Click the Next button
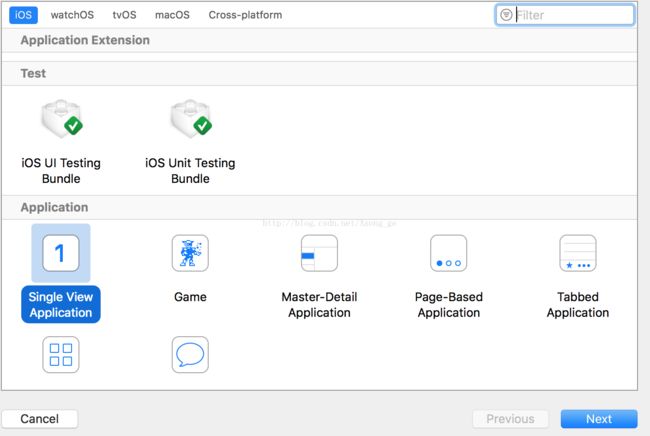650x436 pixels. (x=598, y=419)
